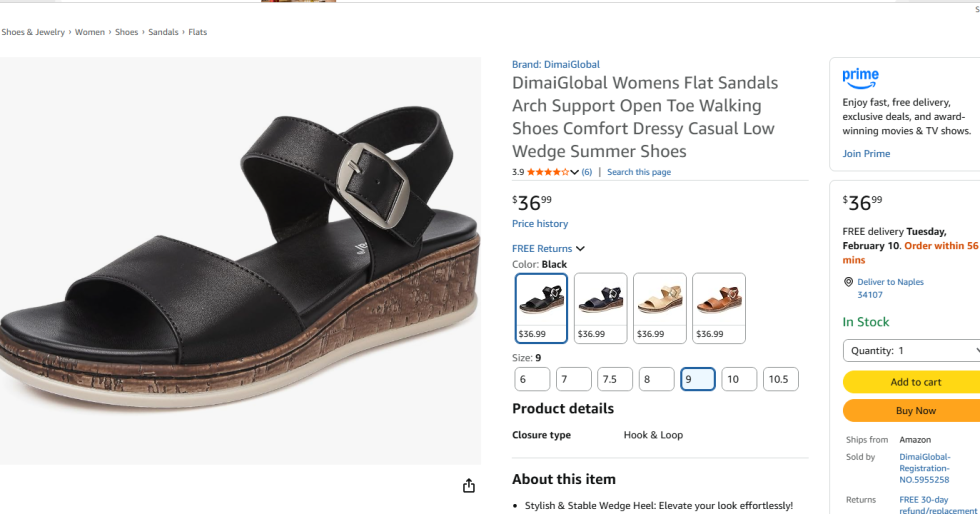Select size 7.5
Screen dimensions: 980x514
(614, 380)
